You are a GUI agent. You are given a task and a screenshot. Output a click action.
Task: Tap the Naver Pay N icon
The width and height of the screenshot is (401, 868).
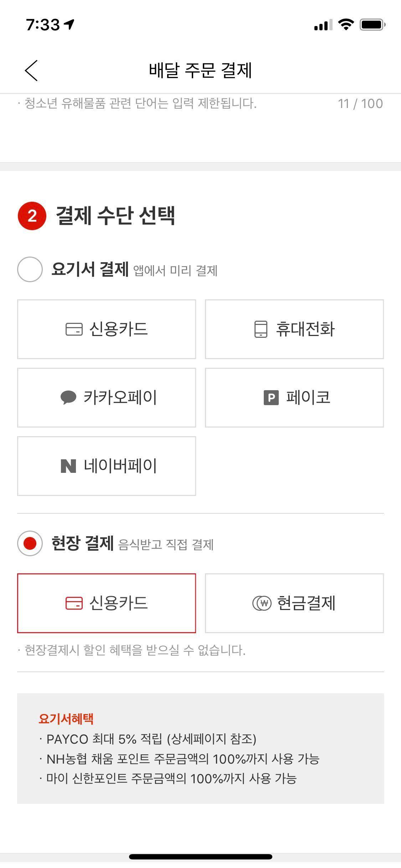tap(68, 466)
